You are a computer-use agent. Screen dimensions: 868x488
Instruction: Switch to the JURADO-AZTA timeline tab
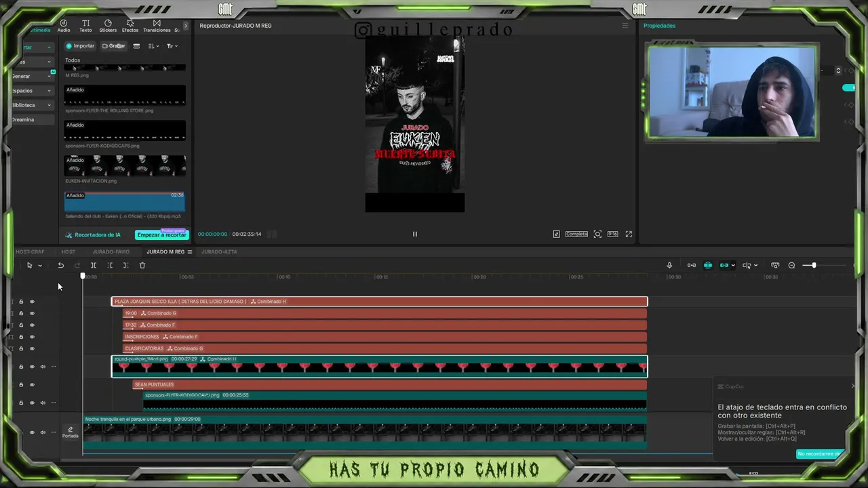219,251
